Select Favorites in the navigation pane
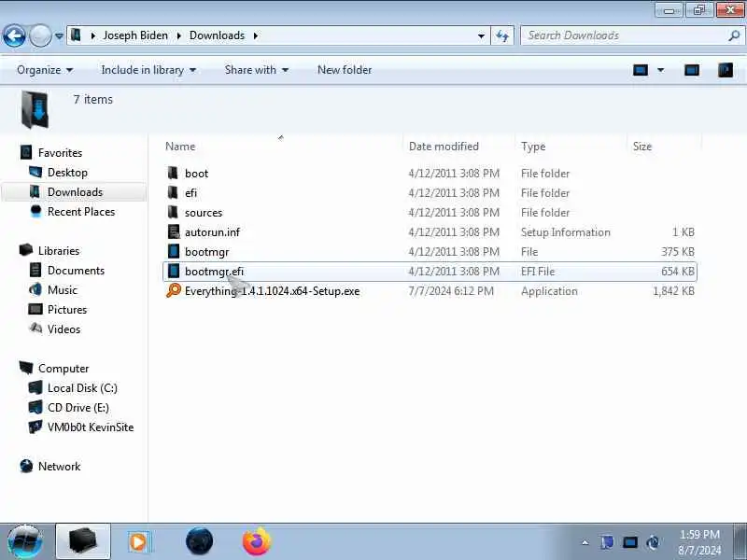The width and height of the screenshot is (747, 560). tap(60, 153)
